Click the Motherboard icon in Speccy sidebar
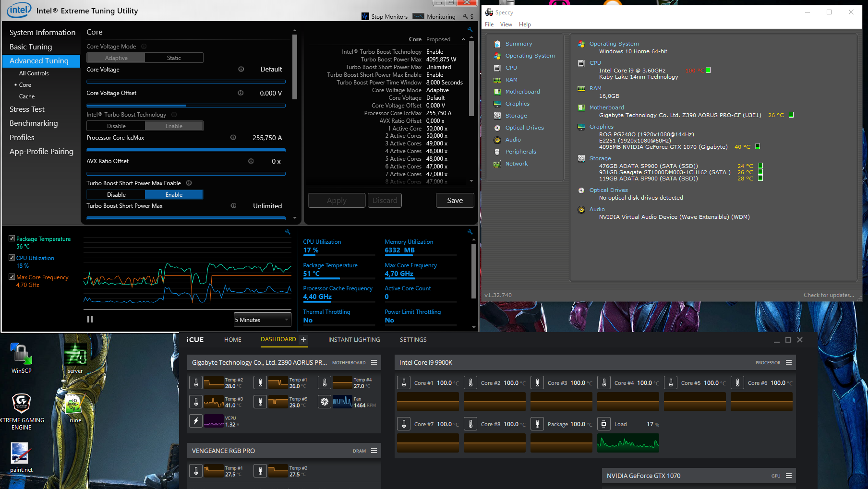The image size is (868, 489). [x=497, y=92]
